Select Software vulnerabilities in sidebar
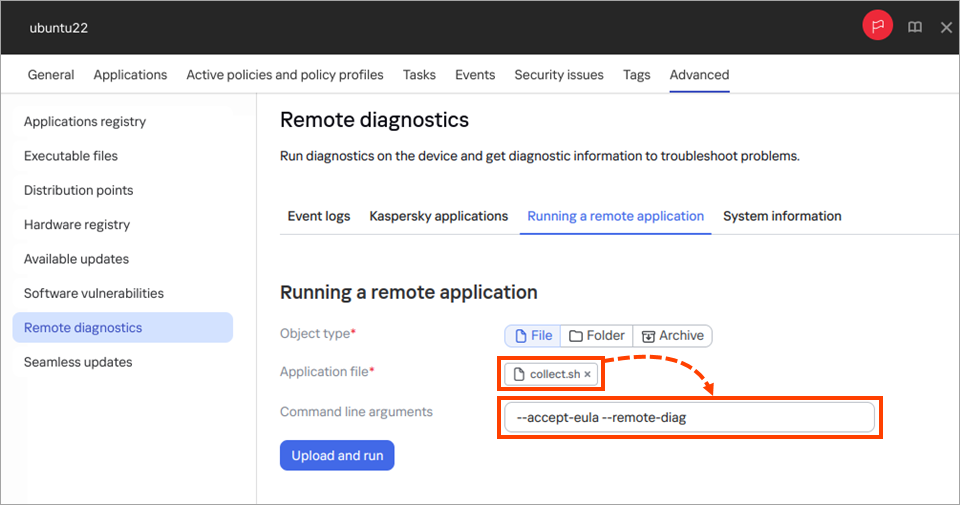 tap(94, 294)
